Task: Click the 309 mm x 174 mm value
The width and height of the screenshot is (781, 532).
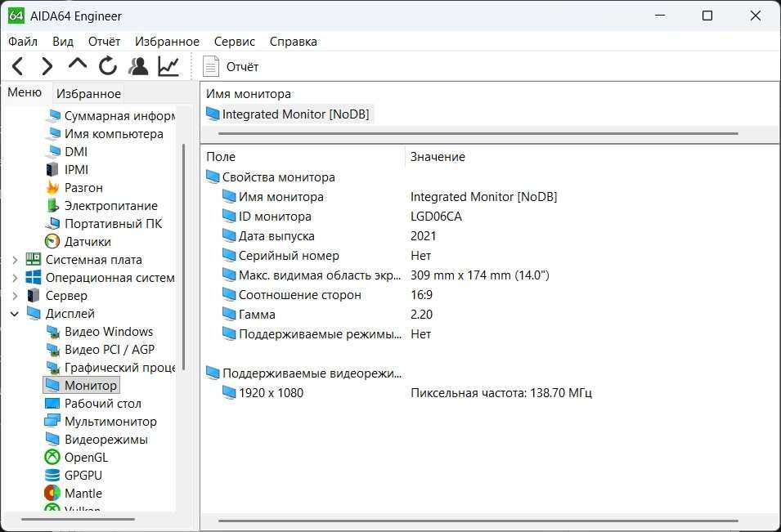Action: (480, 275)
